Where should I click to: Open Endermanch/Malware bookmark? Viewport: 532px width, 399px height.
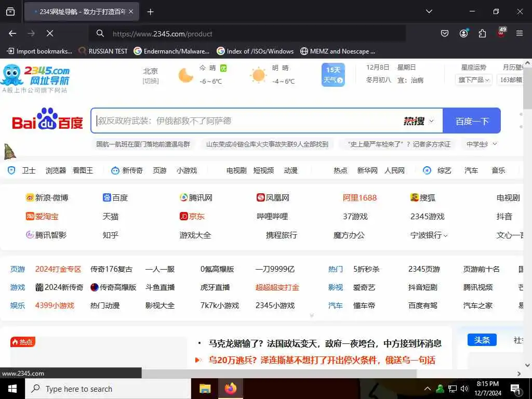tap(171, 51)
